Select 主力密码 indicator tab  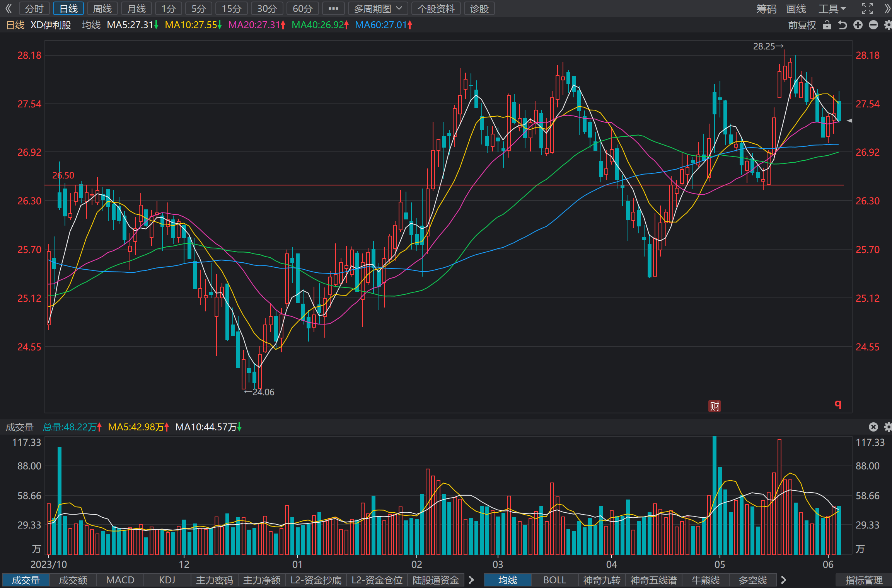click(x=215, y=580)
